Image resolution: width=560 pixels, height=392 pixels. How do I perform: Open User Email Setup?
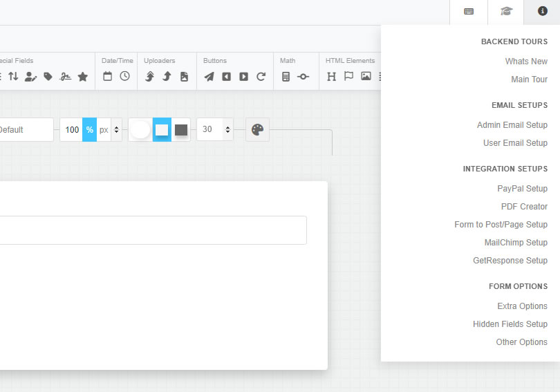[515, 143]
